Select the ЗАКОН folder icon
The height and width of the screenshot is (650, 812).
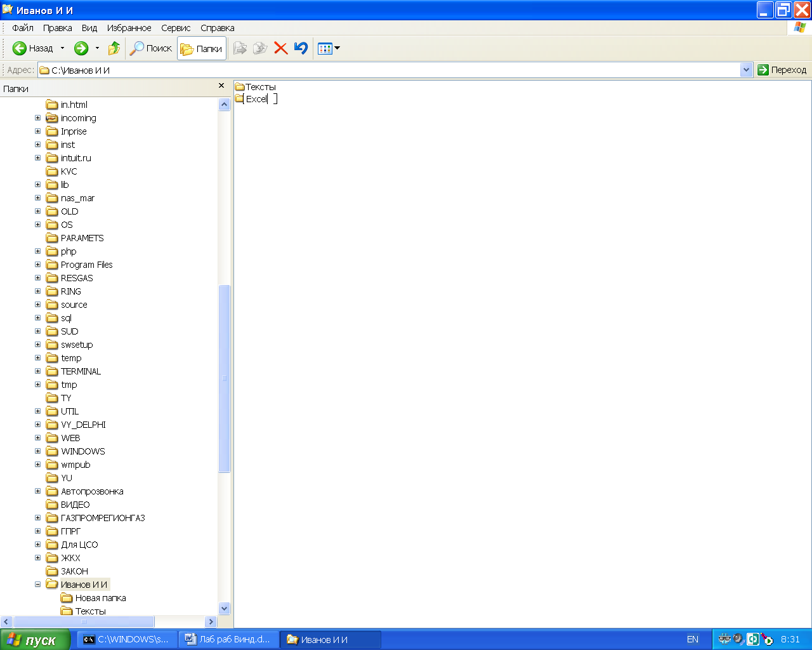pos(52,571)
